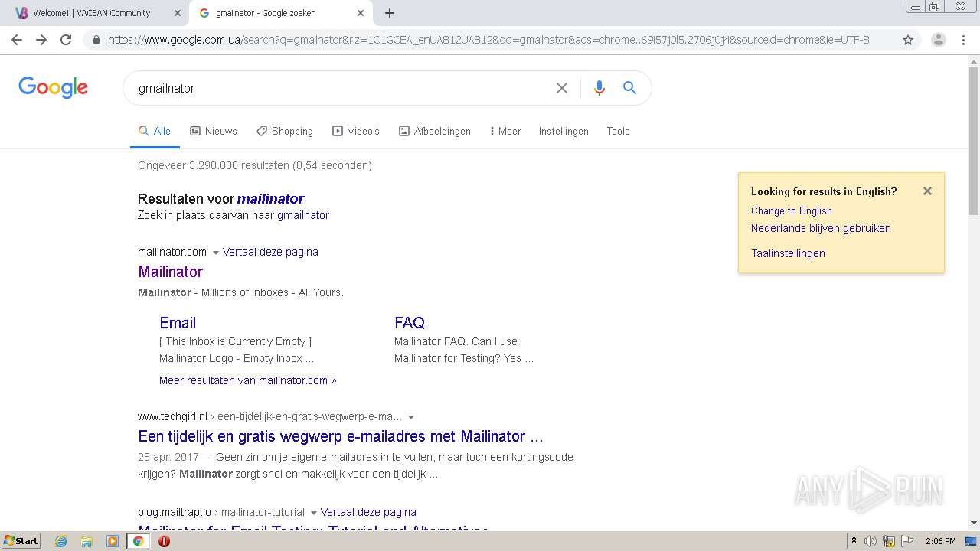Reload the Google search page
The width and height of the screenshot is (980, 551).
(66, 40)
